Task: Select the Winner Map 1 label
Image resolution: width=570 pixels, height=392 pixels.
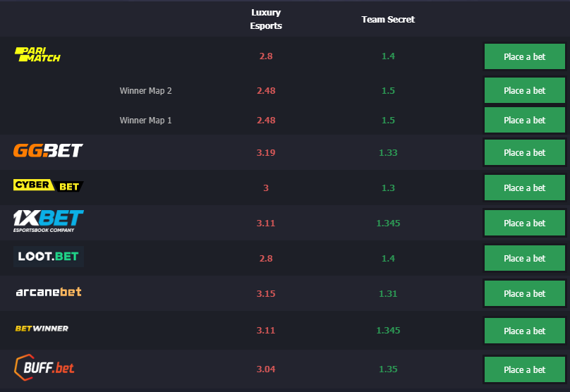Action: point(145,121)
